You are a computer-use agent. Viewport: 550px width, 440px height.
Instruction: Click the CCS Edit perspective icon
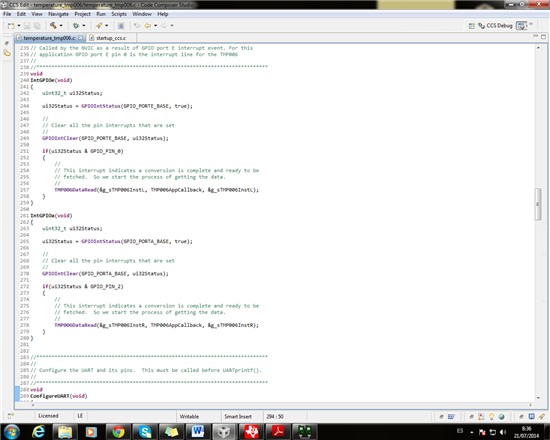tap(522, 26)
